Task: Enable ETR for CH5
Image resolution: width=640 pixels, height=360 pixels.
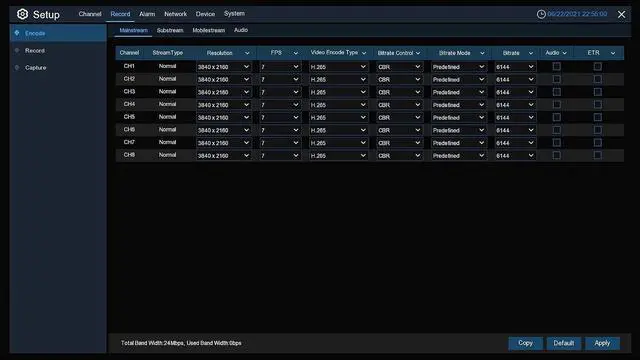Action: pos(598,117)
